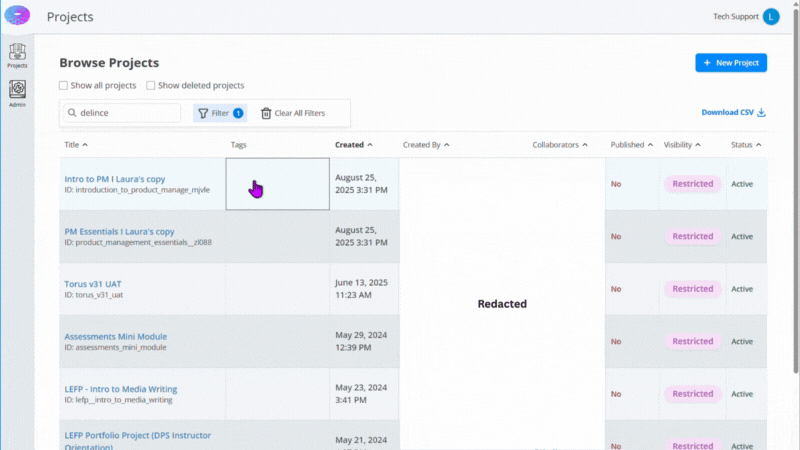The image size is (800, 450).
Task: Open Intro to PM I Laura's copy project
Action: 115,179
